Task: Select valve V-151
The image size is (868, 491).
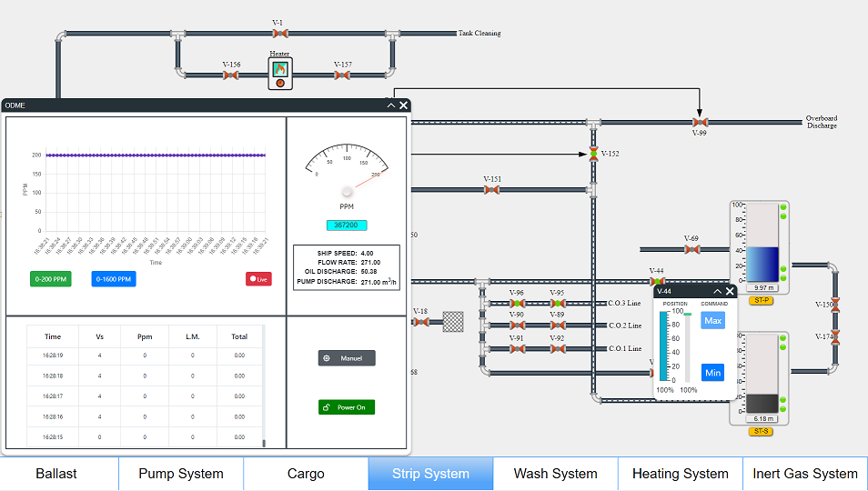Action: point(491,190)
